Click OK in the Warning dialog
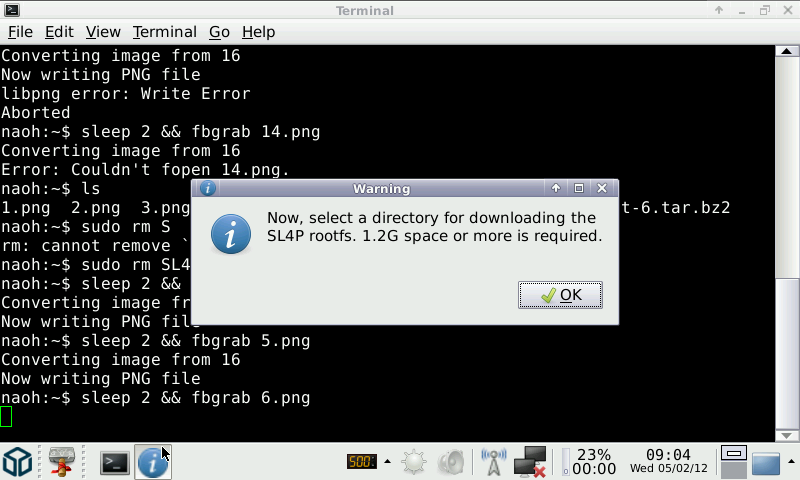Image resolution: width=800 pixels, height=480 pixels. [560, 295]
